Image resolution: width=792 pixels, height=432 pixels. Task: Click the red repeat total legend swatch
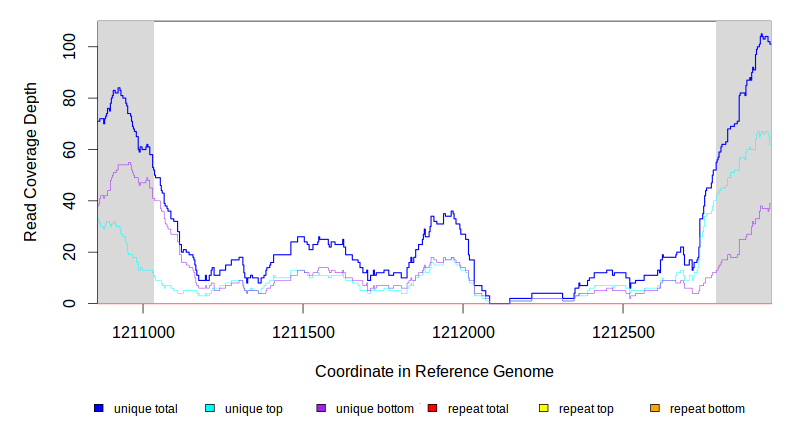[432, 409]
